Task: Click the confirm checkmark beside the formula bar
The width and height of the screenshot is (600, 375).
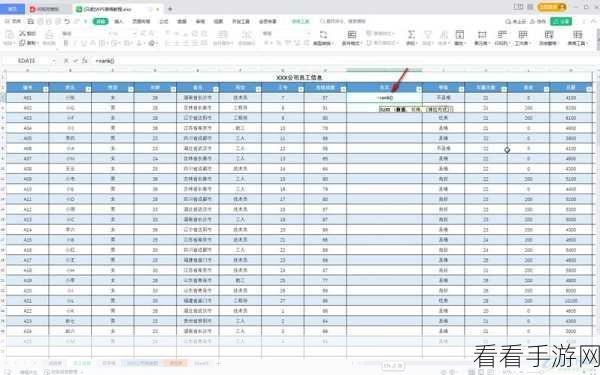Action: click(x=75, y=60)
